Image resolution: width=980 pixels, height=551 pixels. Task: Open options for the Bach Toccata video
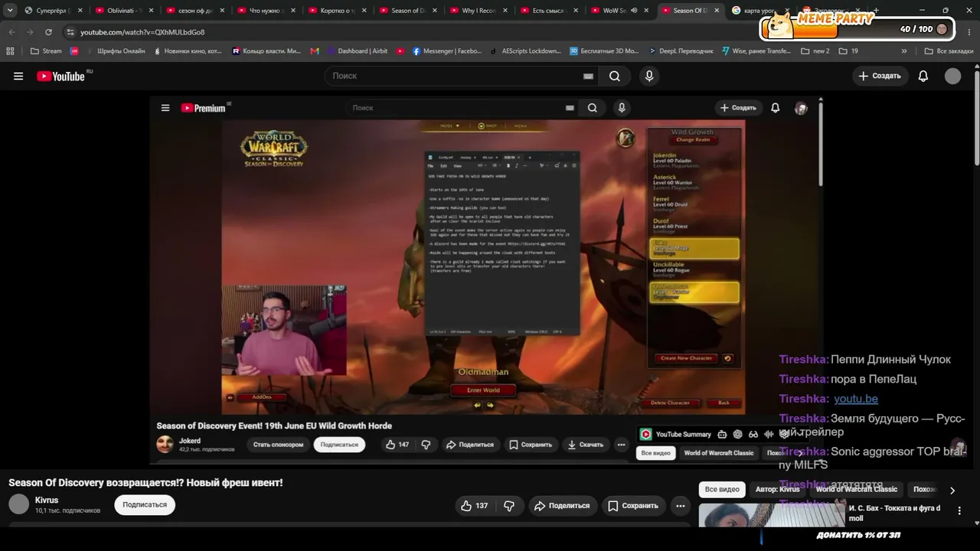click(960, 511)
